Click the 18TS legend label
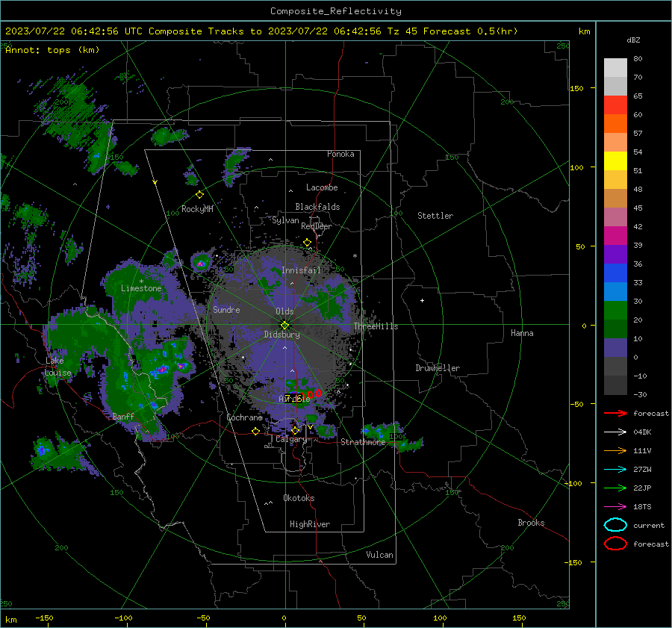This screenshot has width=672, height=628. tap(642, 507)
